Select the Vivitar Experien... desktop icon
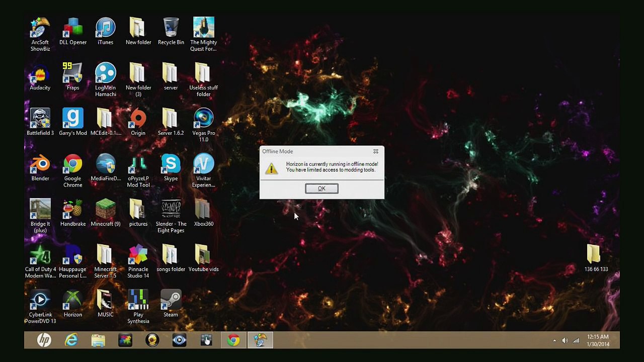 click(x=203, y=170)
